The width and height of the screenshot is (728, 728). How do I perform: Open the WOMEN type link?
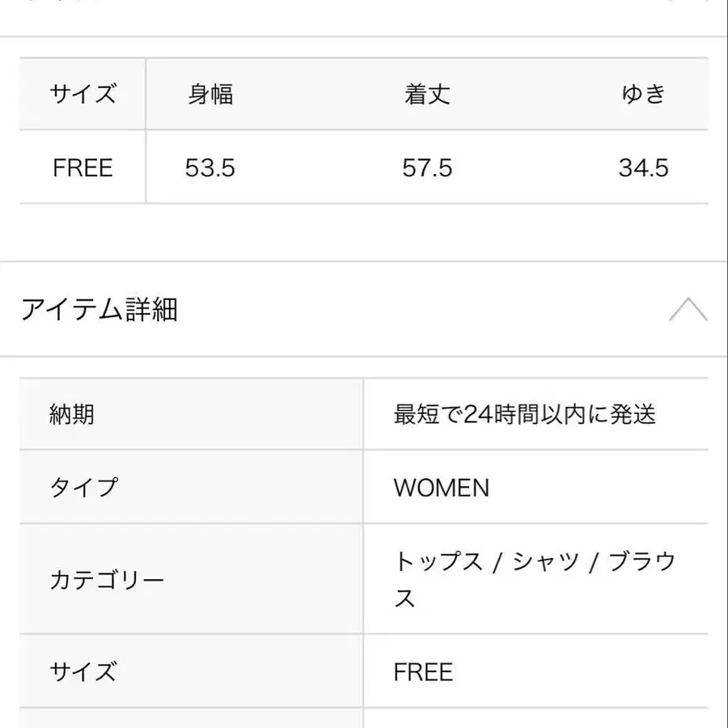441,488
